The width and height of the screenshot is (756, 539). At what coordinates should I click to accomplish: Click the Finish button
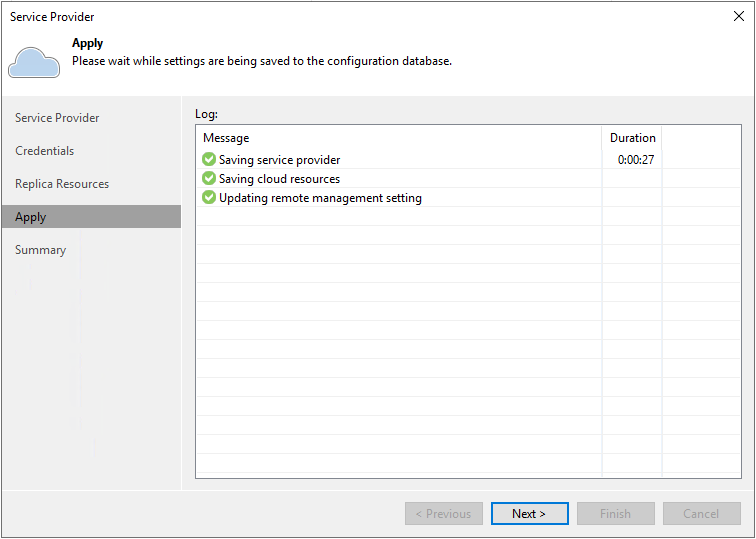tap(615, 514)
